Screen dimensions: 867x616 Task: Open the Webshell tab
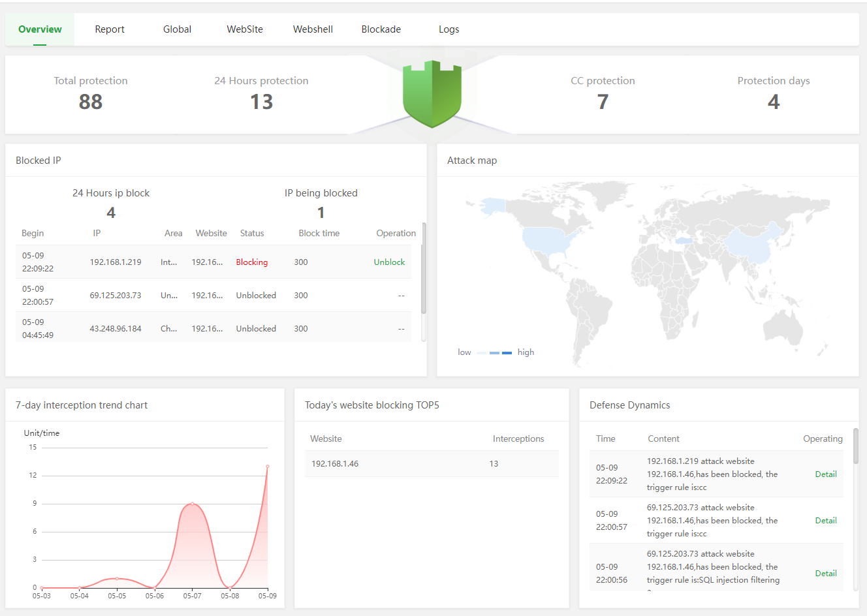tap(313, 29)
